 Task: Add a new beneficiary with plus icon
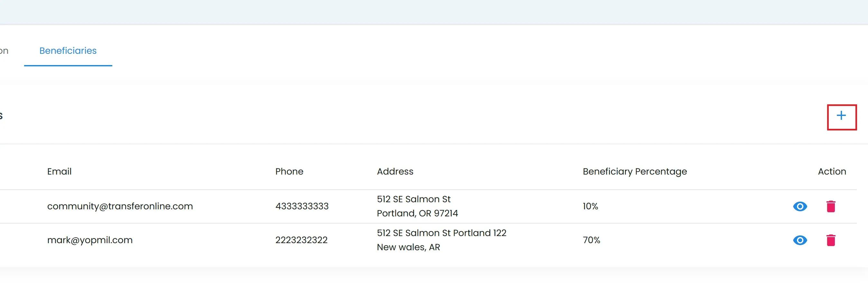coord(841,116)
